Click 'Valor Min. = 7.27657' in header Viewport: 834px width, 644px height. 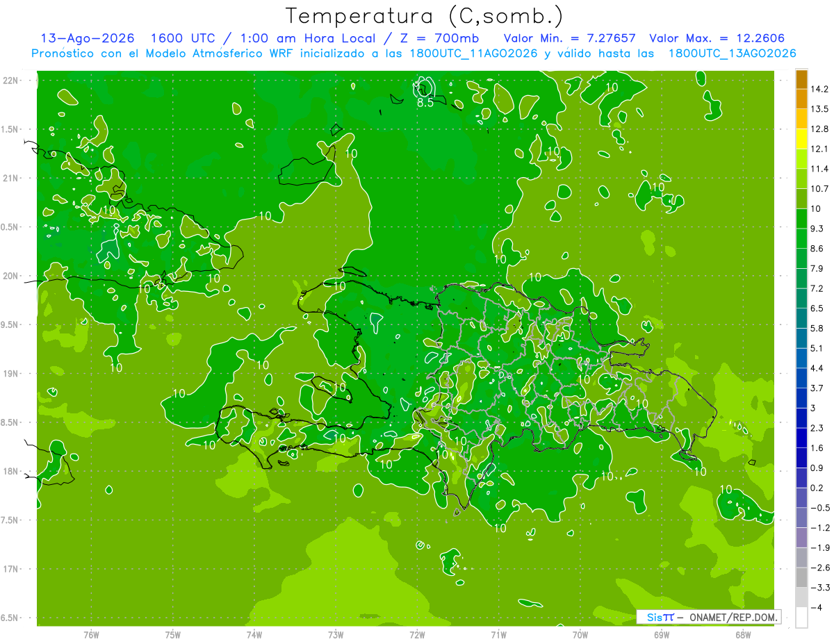point(570,38)
